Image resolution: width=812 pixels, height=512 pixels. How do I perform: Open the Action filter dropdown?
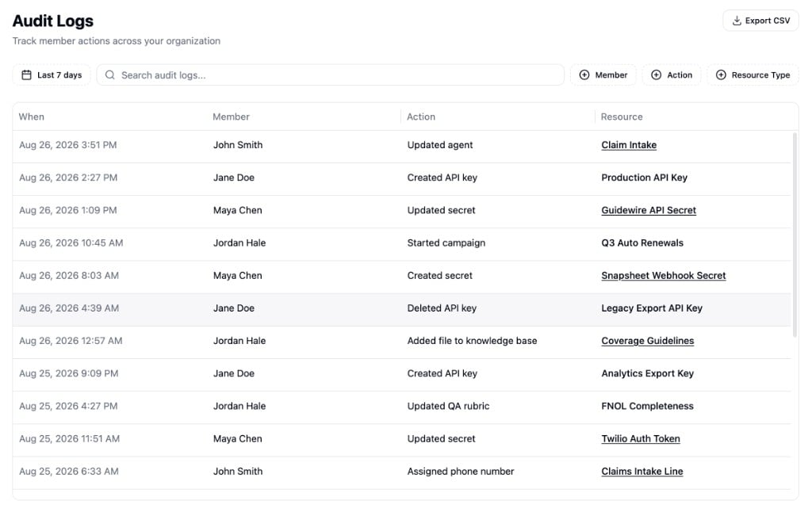pos(672,75)
